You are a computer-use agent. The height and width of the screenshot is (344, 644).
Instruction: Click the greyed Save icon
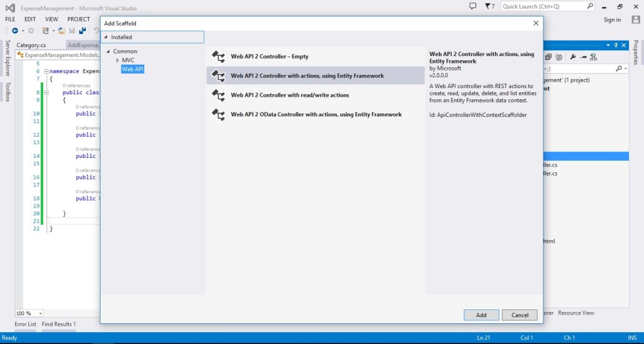point(72,30)
